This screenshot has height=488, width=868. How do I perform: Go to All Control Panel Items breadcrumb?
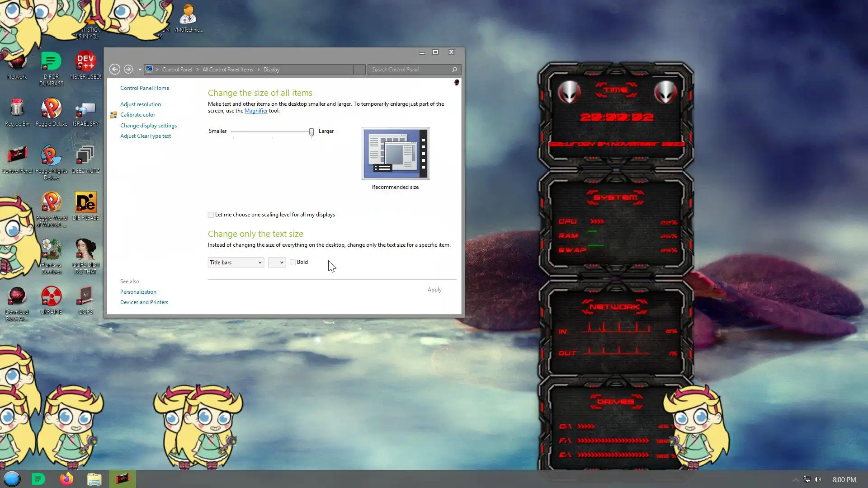click(227, 70)
